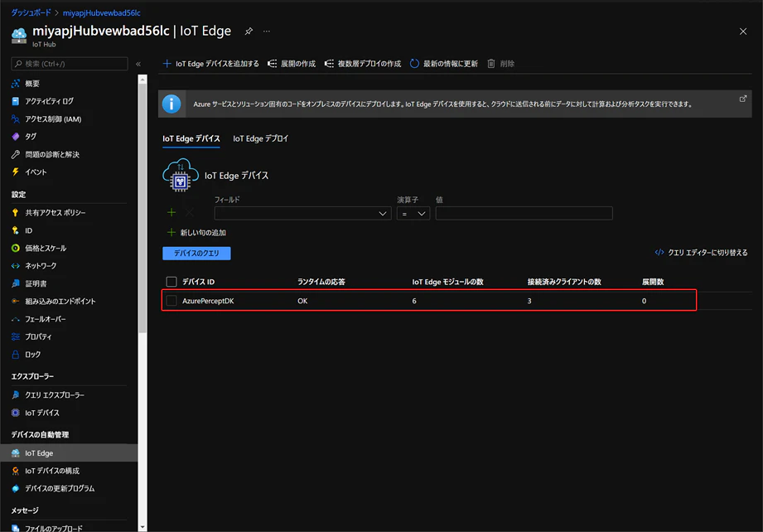
Task: Collapse the sidebar with double chevron
Action: point(138,64)
